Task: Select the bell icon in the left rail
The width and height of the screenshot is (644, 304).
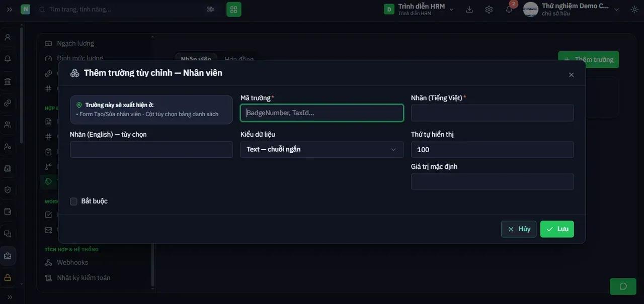Action: click(x=8, y=59)
